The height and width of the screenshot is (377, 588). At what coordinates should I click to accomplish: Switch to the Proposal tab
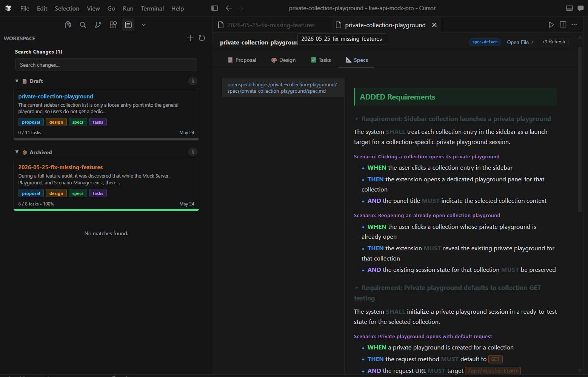coord(242,60)
